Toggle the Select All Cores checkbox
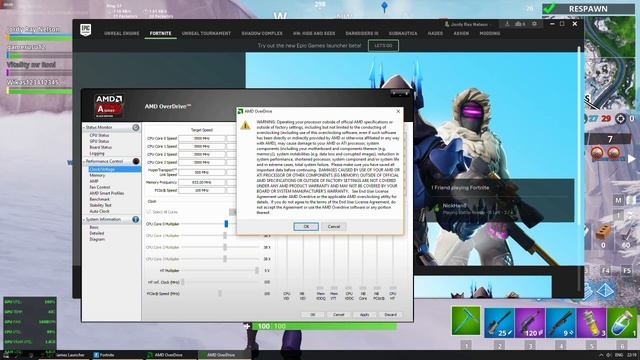 coord(149,212)
